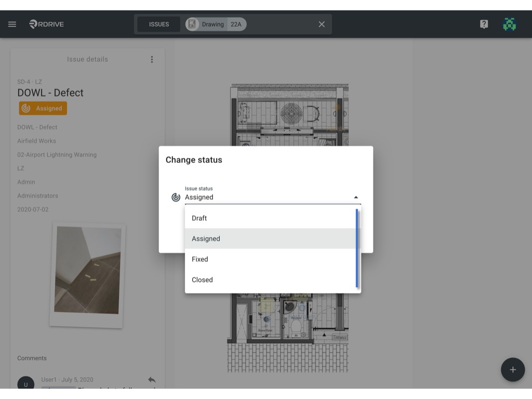Click the Drawing 22A filter chip
Screen dimensions: 532x399
pyautogui.click(x=216, y=24)
